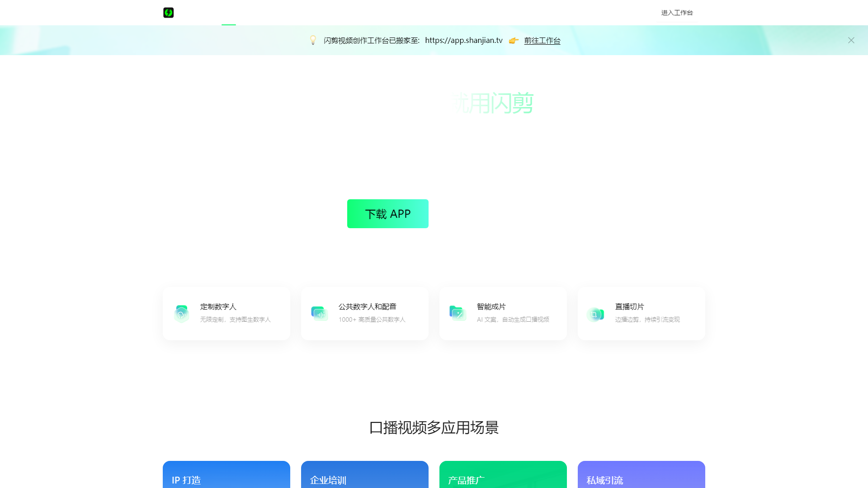Click the blue IP 打造 scenario card

pyautogui.click(x=226, y=477)
